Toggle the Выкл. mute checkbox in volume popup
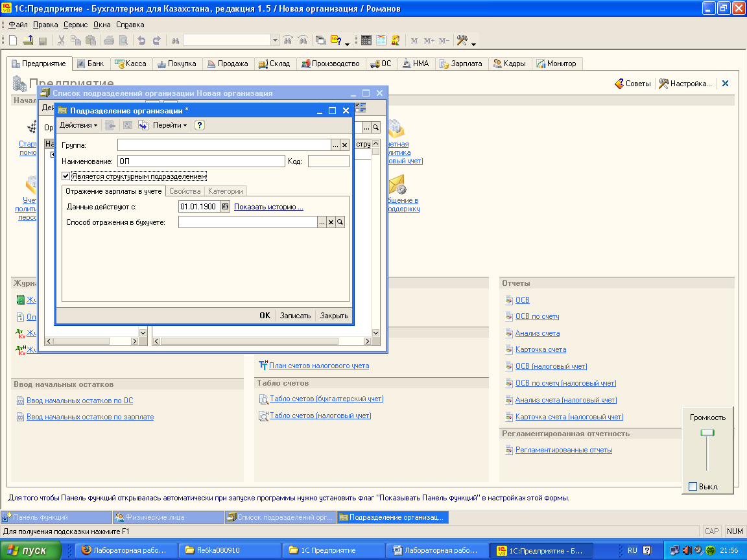Viewport: 747px width, 560px height. 693,486
